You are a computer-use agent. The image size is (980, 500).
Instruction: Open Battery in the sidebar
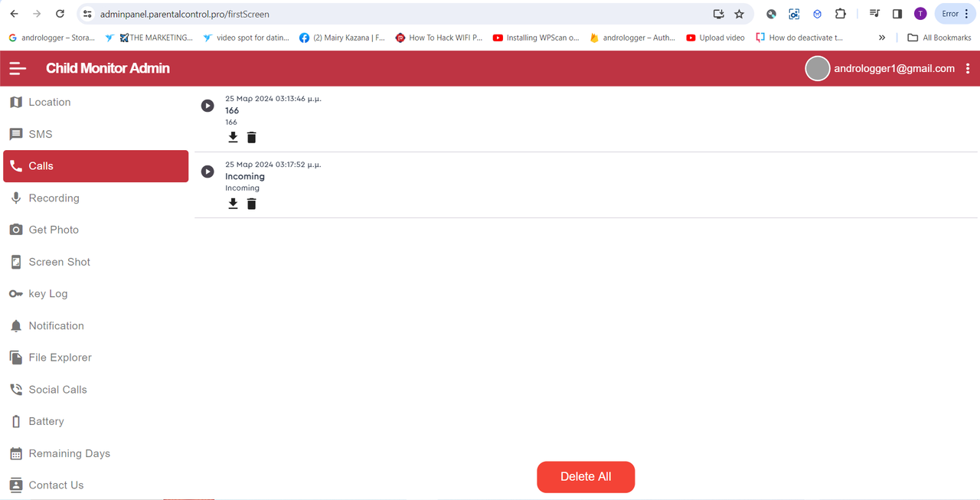(96, 421)
